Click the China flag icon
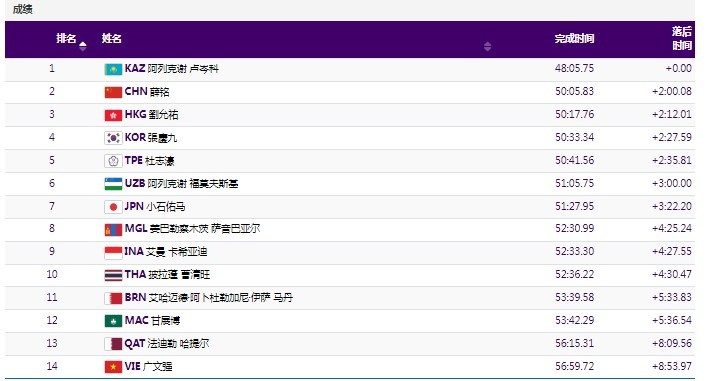This screenshot has width=707, height=381. click(x=113, y=92)
